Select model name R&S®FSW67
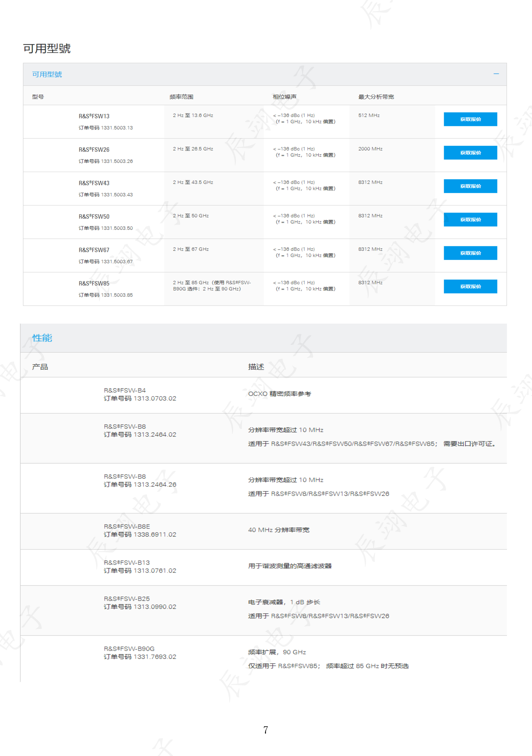 (x=94, y=250)
